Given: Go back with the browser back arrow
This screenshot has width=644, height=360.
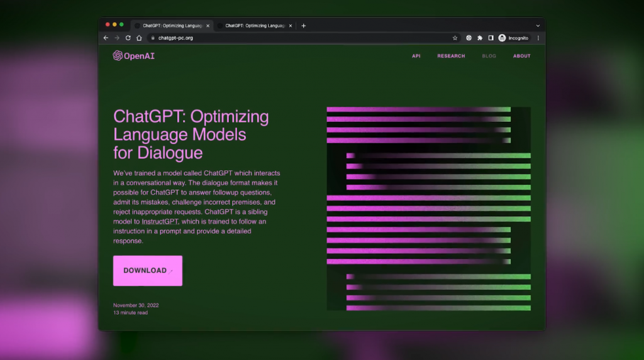Looking at the screenshot, I should click(x=106, y=38).
